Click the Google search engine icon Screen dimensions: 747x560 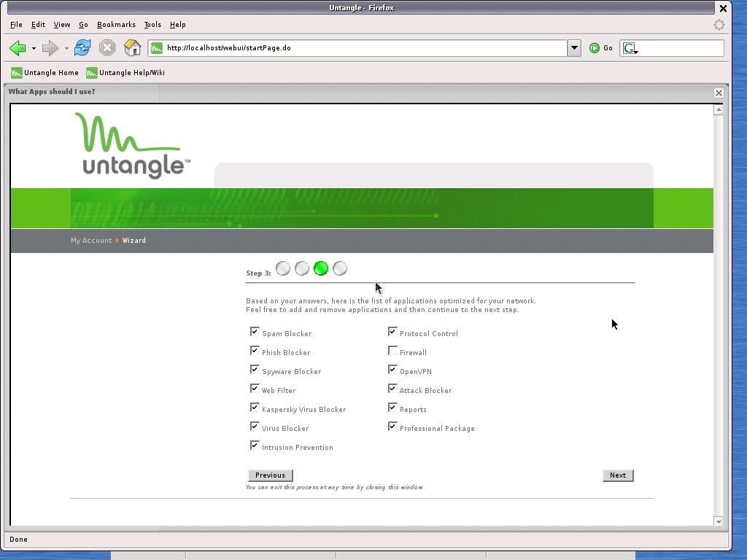point(630,48)
